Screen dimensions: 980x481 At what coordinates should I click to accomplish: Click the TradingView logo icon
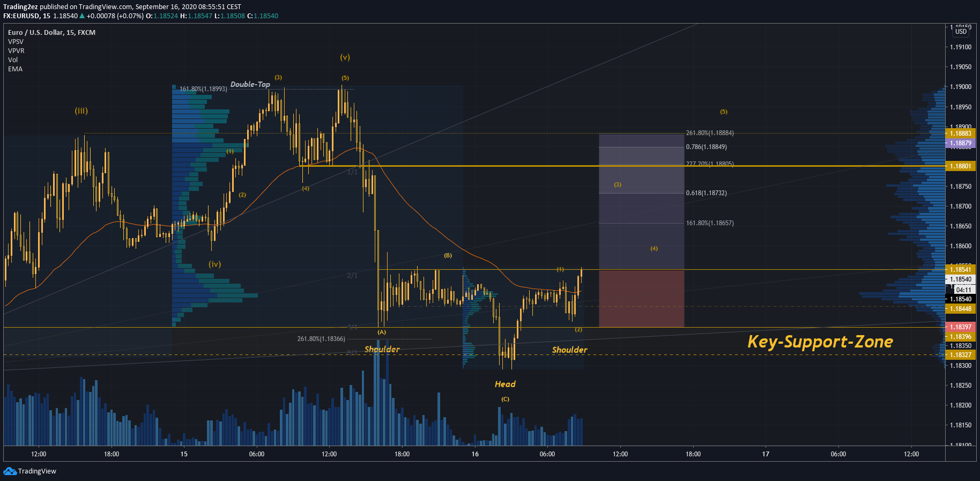10,471
